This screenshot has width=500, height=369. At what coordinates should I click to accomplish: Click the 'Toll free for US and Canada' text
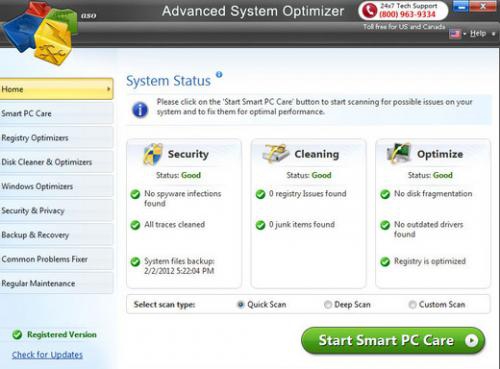pyautogui.click(x=404, y=27)
